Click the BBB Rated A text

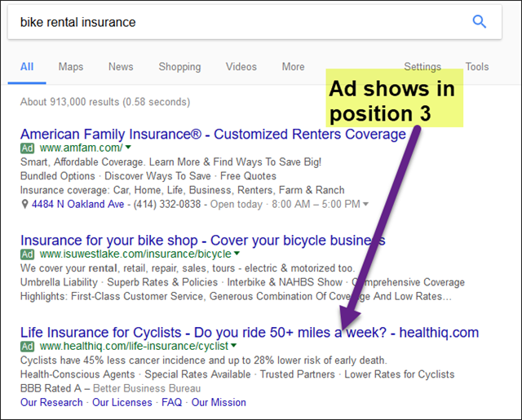click(x=51, y=388)
